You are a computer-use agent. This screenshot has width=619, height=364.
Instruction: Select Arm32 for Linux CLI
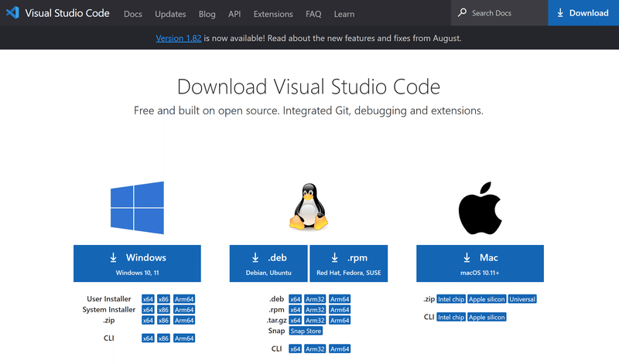(x=315, y=349)
